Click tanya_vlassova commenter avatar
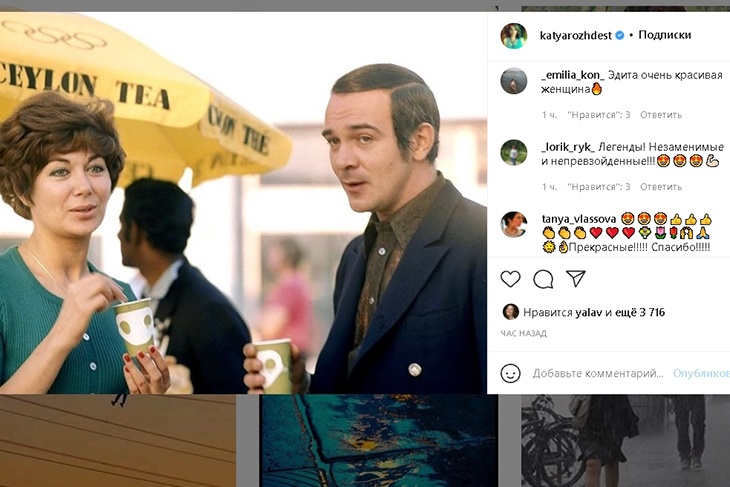The width and height of the screenshot is (730, 487). tap(513, 224)
